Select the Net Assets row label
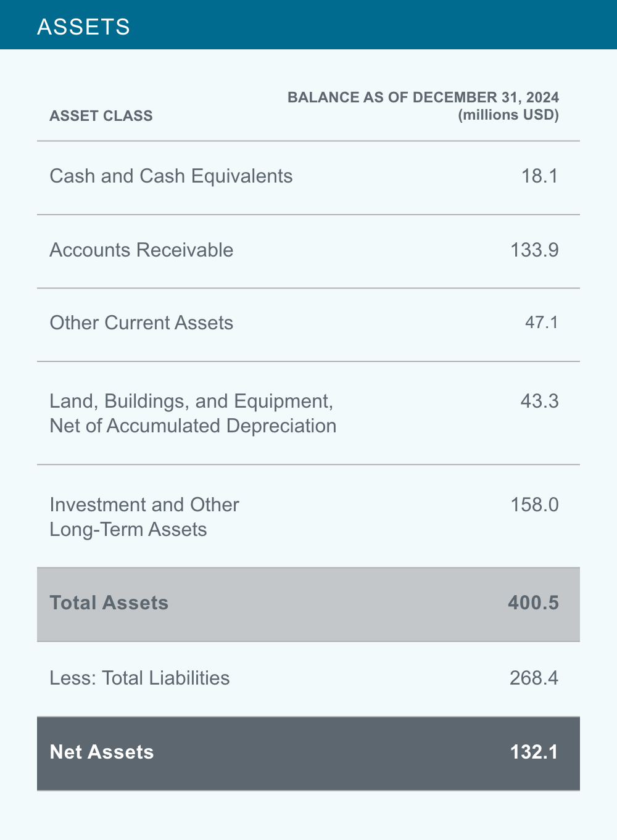The image size is (617, 840). coord(102,752)
